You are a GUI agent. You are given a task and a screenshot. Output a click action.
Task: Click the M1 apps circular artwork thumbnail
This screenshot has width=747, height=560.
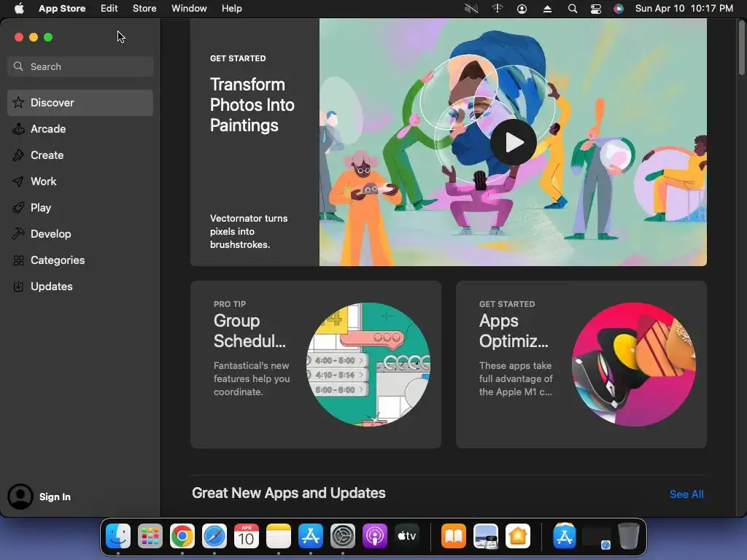tap(634, 365)
